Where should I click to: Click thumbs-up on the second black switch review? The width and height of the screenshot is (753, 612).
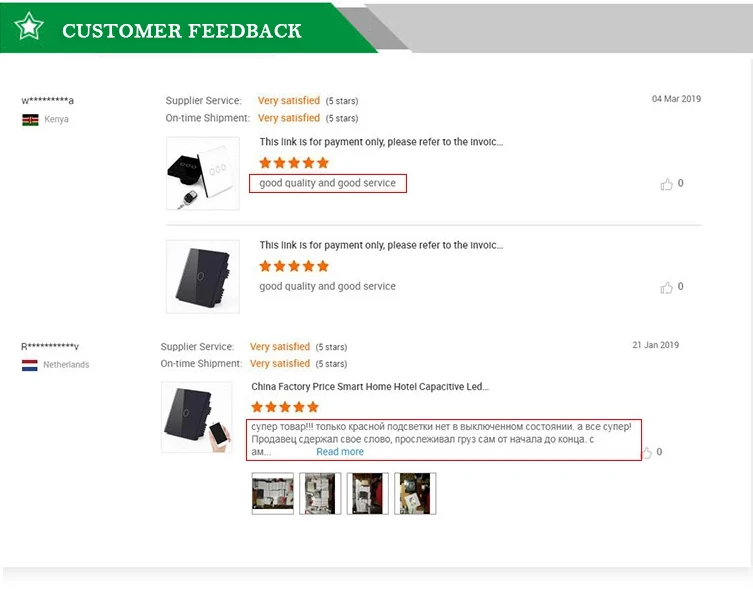667,287
